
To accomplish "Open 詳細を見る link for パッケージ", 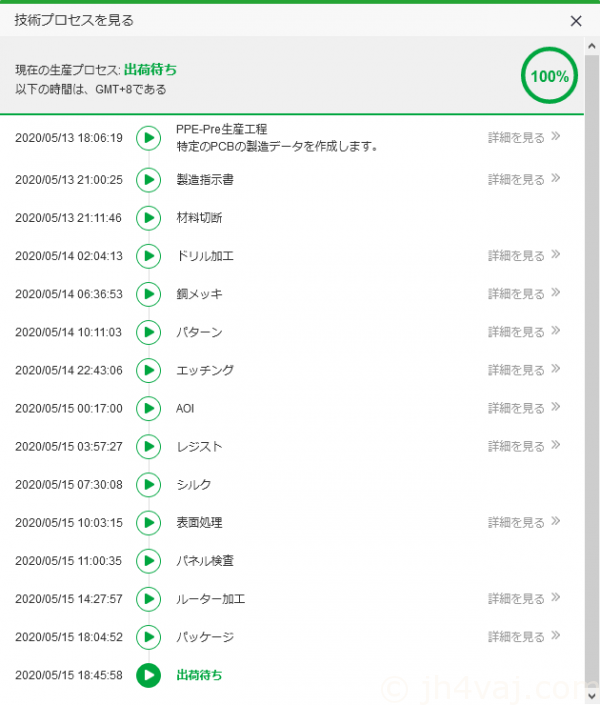I will (x=516, y=637).
